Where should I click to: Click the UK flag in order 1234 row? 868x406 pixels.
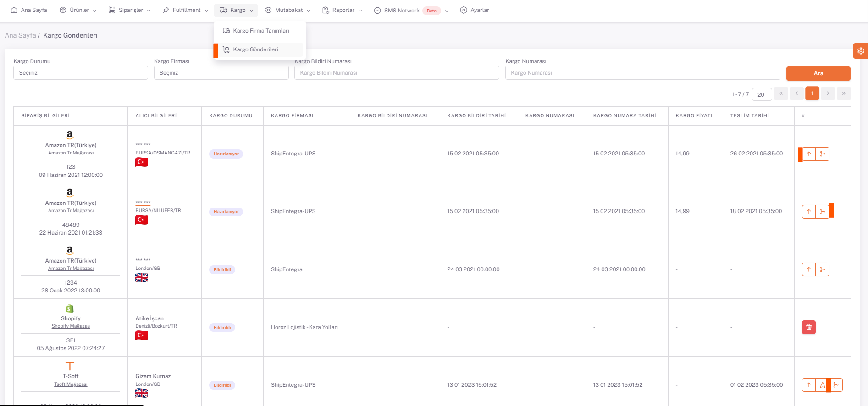point(142,278)
